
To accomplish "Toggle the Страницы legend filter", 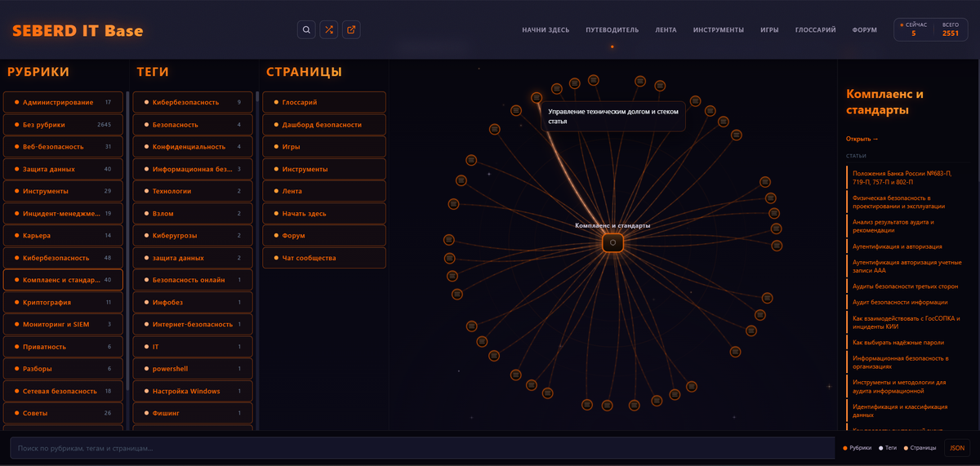I will tap(919, 448).
